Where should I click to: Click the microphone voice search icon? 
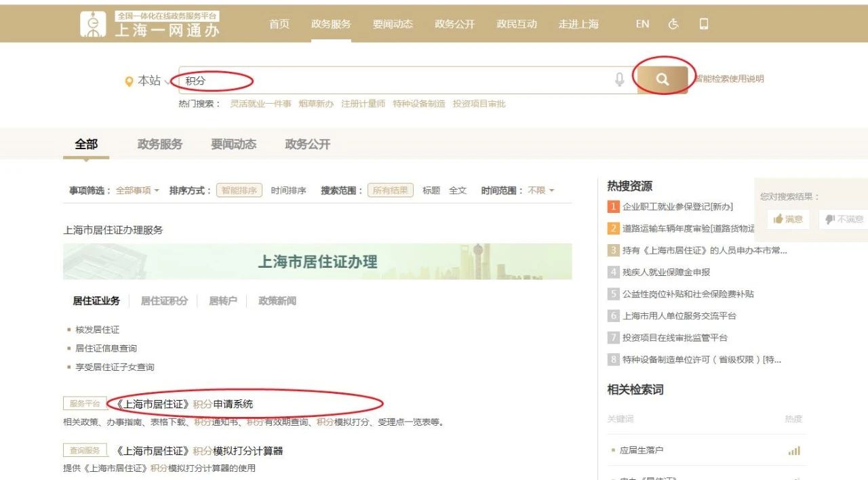(619, 80)
